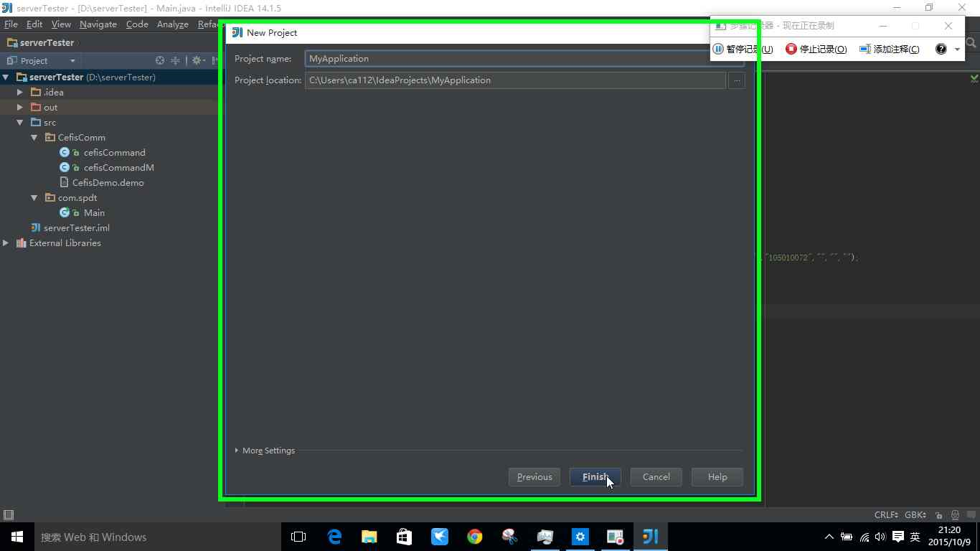The height and width of the screenshot is (551, 980).
Task: Select serverTester.iml file
Action: 76,228
